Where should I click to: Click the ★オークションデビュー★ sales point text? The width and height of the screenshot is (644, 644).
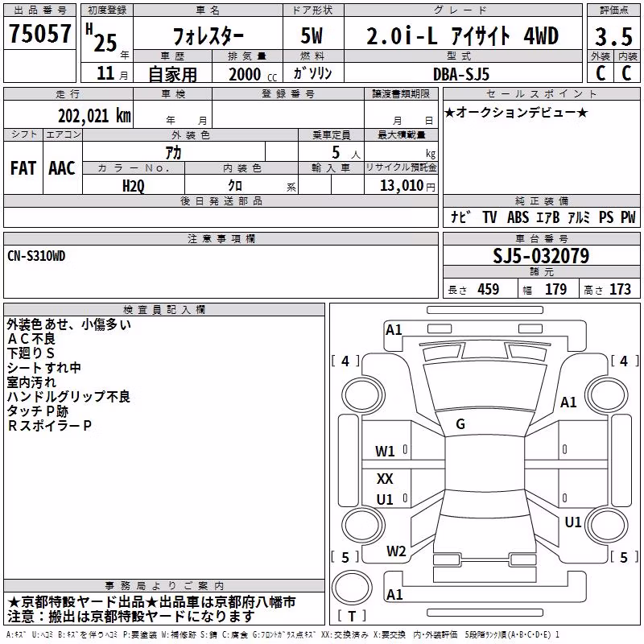[x=516, y=112]
